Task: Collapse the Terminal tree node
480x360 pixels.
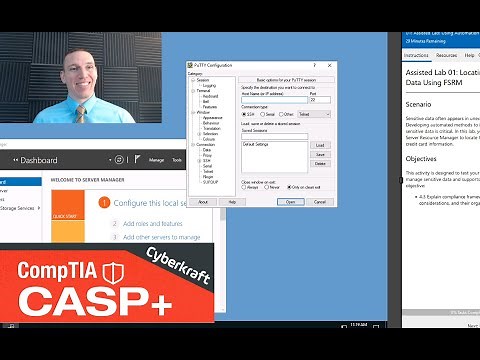Action: [193, 91]
